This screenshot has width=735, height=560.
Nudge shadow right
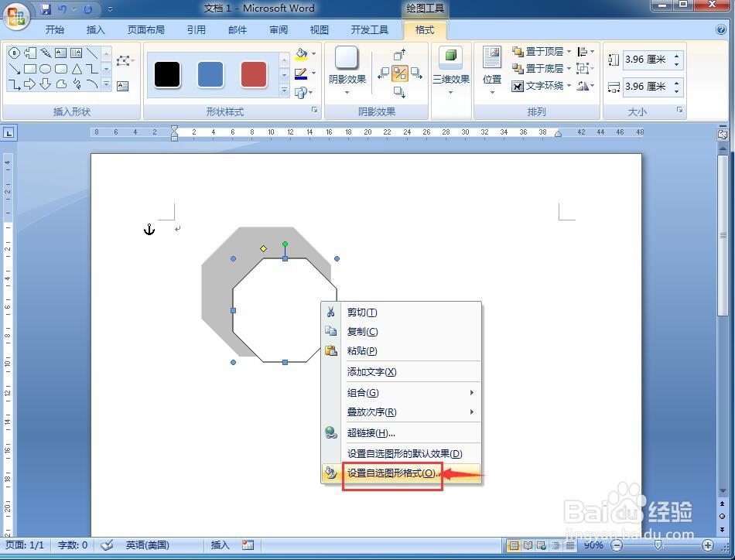click(415, 73)
